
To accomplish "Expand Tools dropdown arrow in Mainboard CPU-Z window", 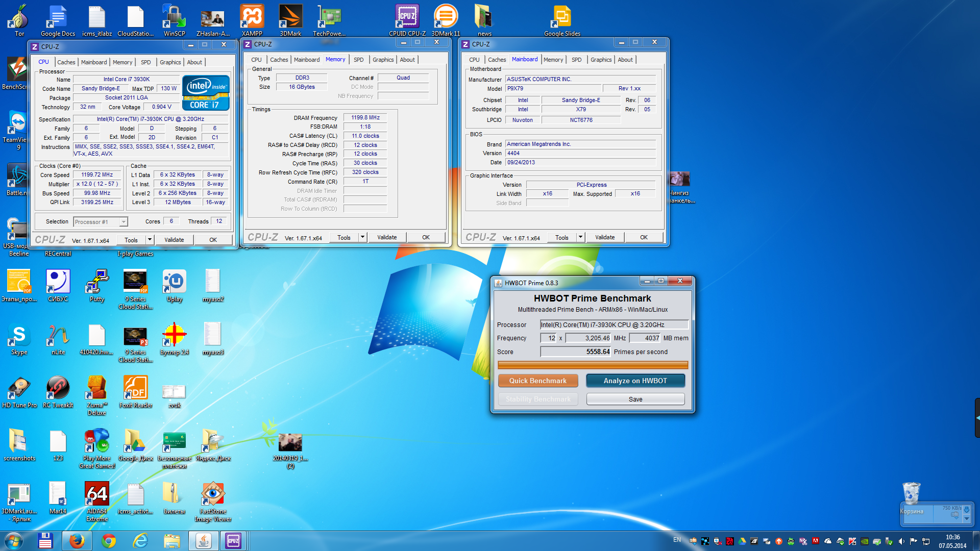I will [x=580, y=237].
